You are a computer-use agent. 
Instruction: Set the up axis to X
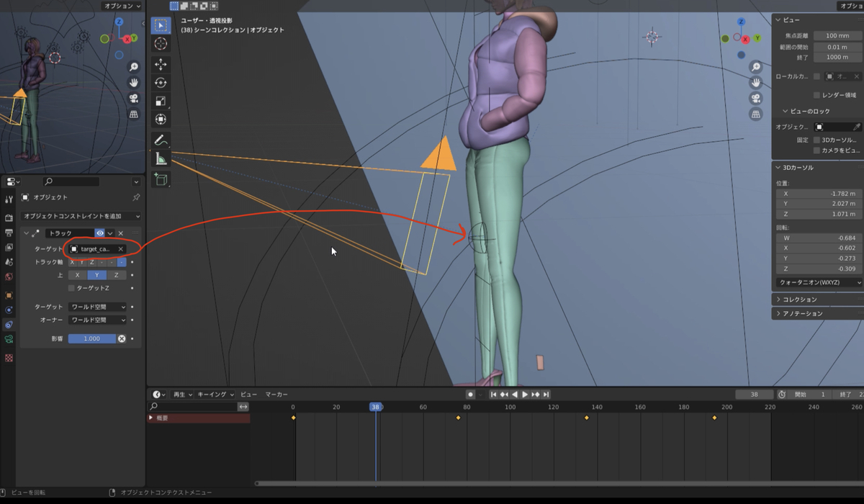(x=78, y=275)
